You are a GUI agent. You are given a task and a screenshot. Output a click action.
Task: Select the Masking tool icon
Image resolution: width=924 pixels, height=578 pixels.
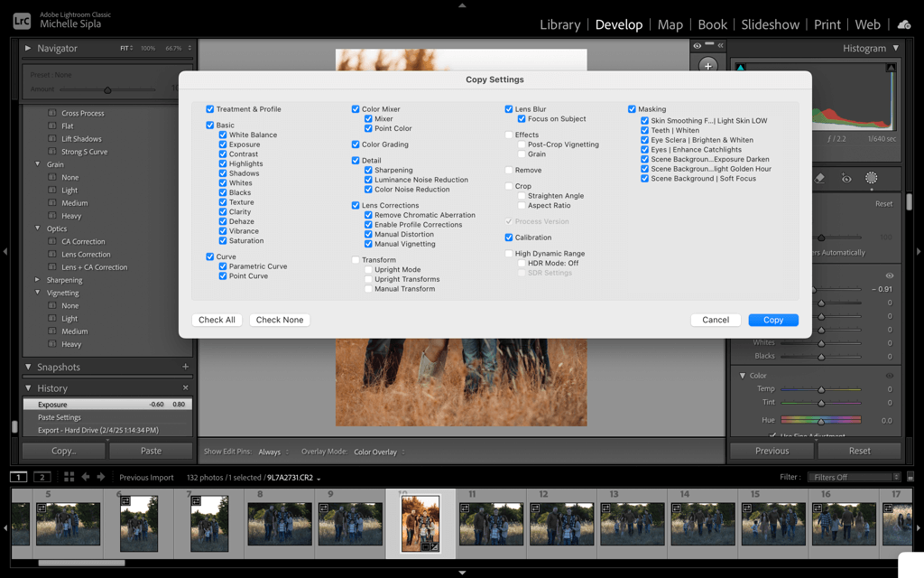[x=872, y=180]
